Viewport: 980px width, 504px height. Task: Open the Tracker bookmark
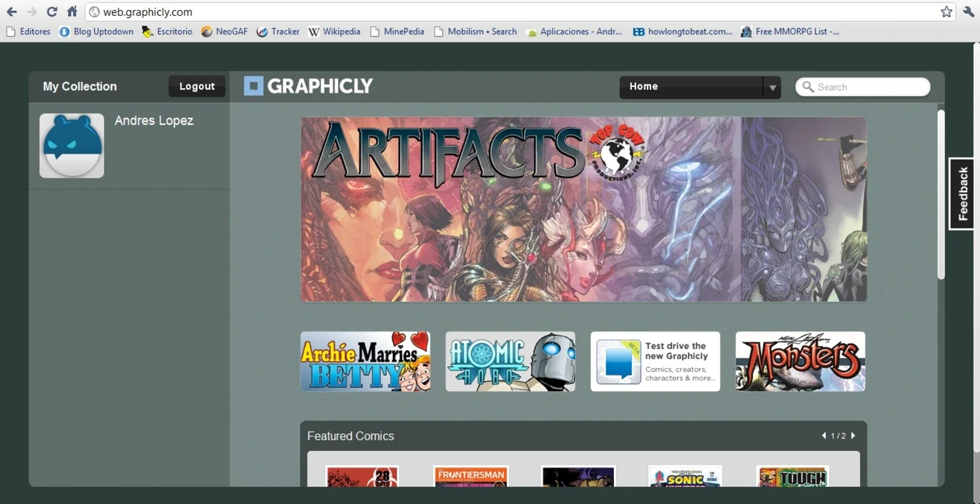[x=278, y=31]
